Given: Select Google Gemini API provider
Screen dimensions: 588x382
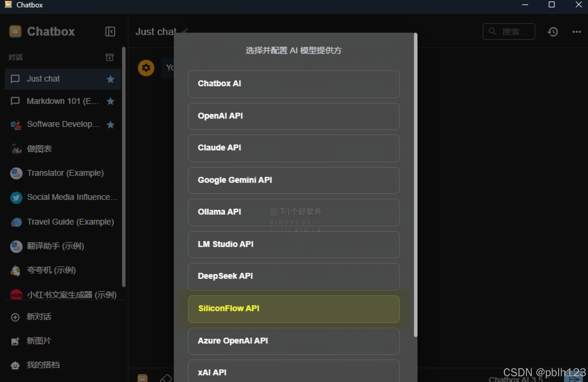Looking at the screenshot, I should 294,180.
